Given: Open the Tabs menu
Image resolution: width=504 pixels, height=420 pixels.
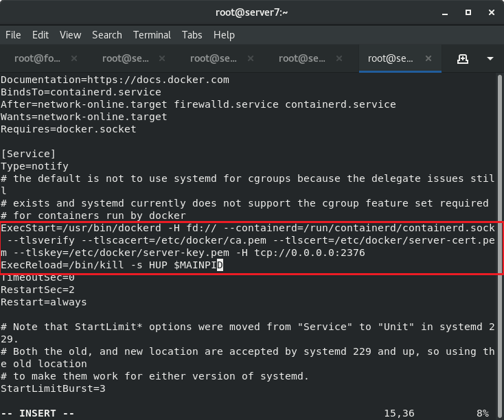Looking at the screenshot, I should tap(192, 35).
